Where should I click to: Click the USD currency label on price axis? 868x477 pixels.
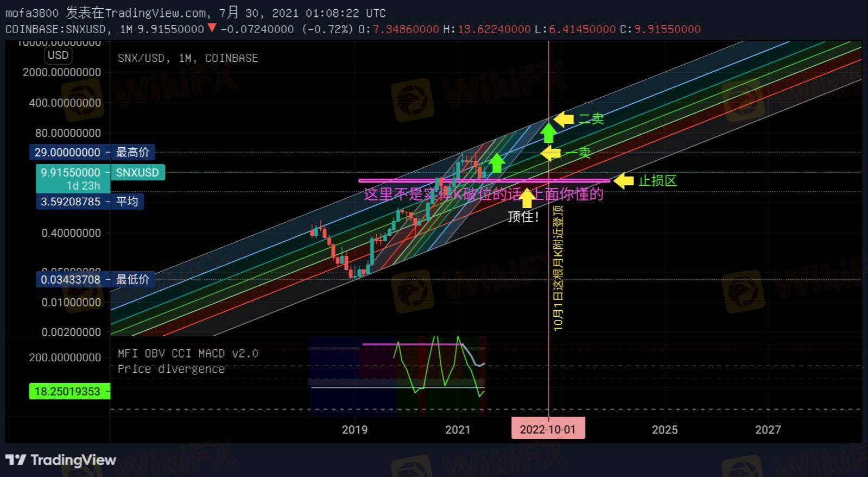pyautogui.click(x=58, y=55)
